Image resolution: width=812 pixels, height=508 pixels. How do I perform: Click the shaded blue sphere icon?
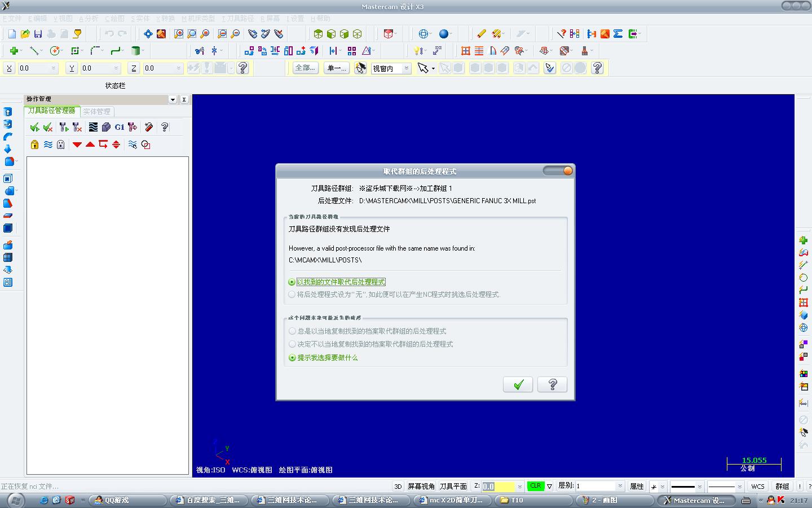coord(444,34)
